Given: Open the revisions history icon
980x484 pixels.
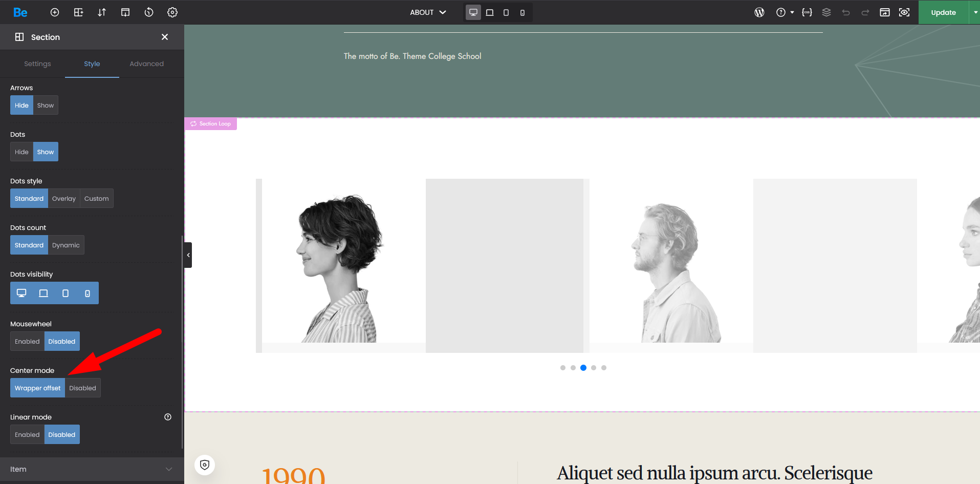Looking at the screenshot, I should pyautogui.click(x=149, y=12).
